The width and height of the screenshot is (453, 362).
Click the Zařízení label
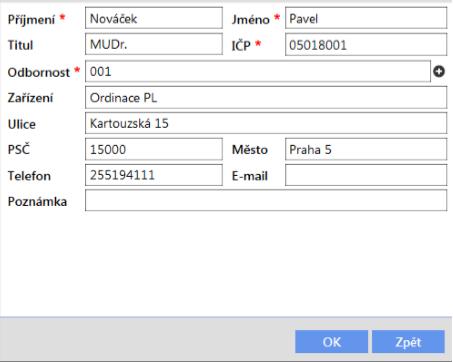[30, 98]
